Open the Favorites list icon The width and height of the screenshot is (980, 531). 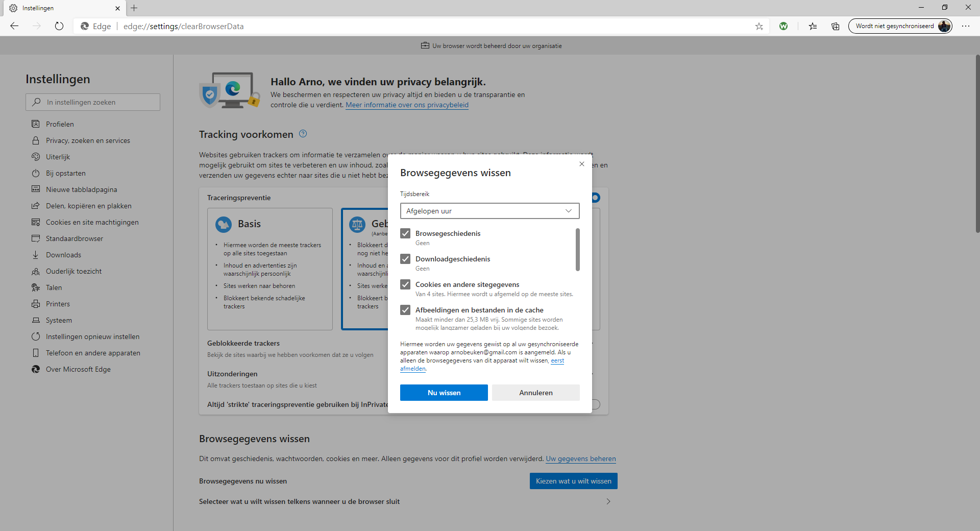click(x=813, y=27)
